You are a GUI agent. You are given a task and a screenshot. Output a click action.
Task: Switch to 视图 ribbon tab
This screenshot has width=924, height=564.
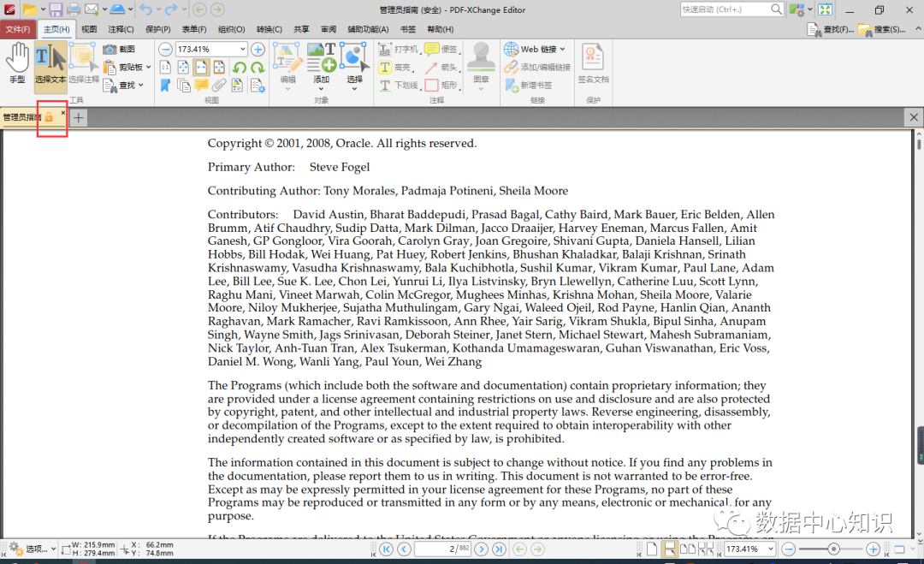89,29
